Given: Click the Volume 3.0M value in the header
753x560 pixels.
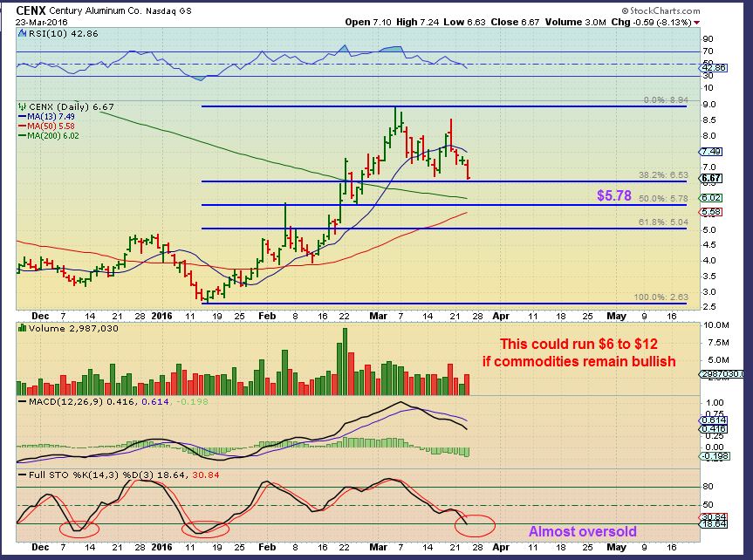Looking at the screenshot, I should coord(575,22).
